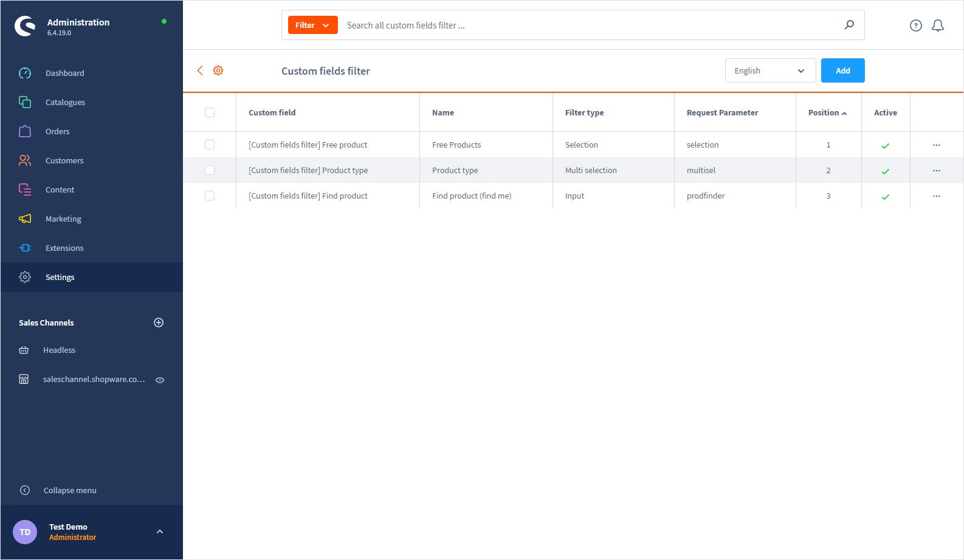Open saleschannel.shopware.co... channel
This screenshot has height=560, width=964.
coord(94,379)
